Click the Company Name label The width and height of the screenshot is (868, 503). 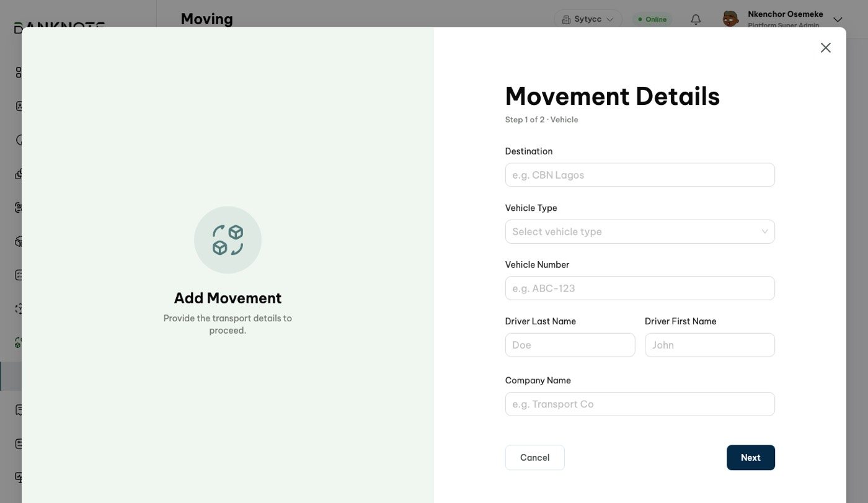538,380
